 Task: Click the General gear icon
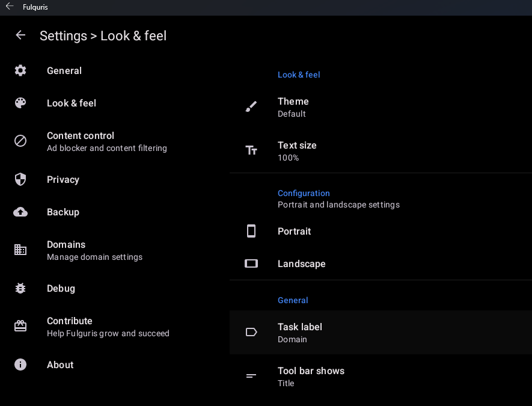pos(20,70)
